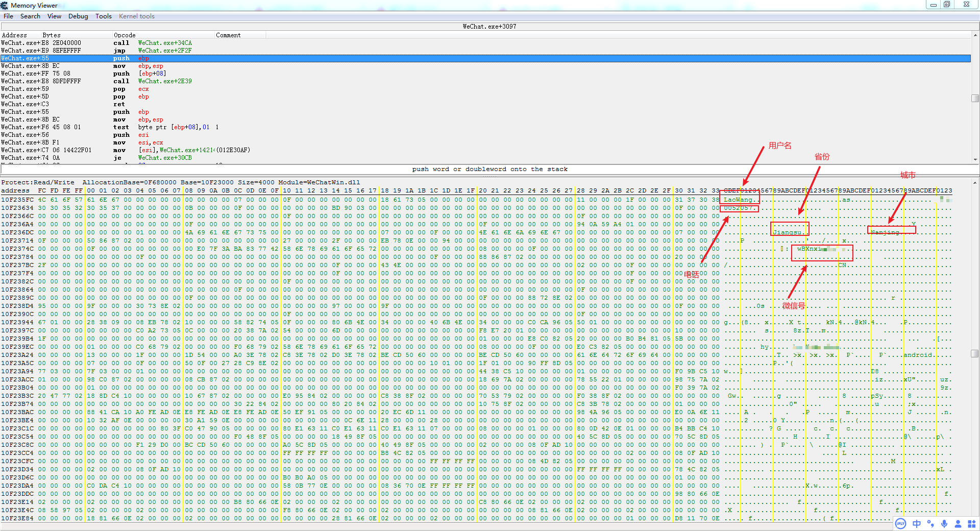Select the 'call WeChat.exe+34CA' instruction row

(x=485, y=43)
